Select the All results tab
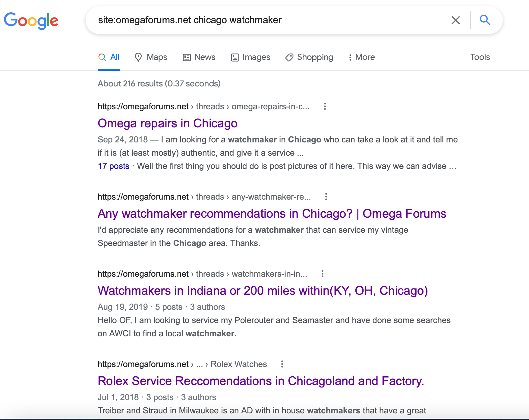 pyautogui.click(x=109, y=57)
